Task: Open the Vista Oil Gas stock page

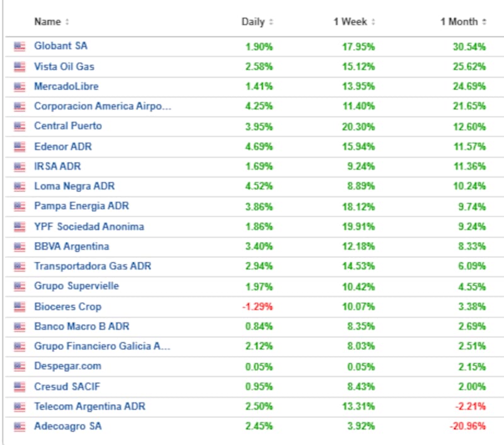Action: (64, 66)
